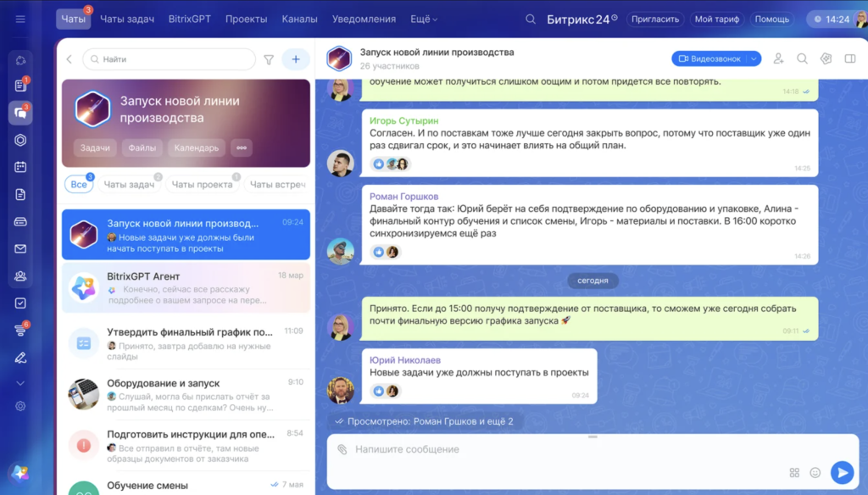Select the Чаты задач filter chip
Viewport: 868px width, 495px height.
click(x=129, y=185)
